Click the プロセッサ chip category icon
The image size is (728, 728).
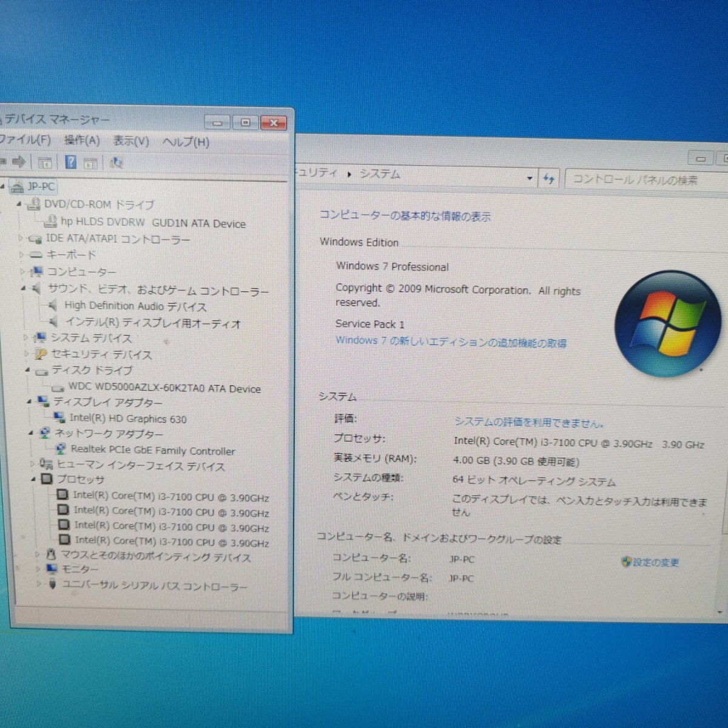click(47, 479)
